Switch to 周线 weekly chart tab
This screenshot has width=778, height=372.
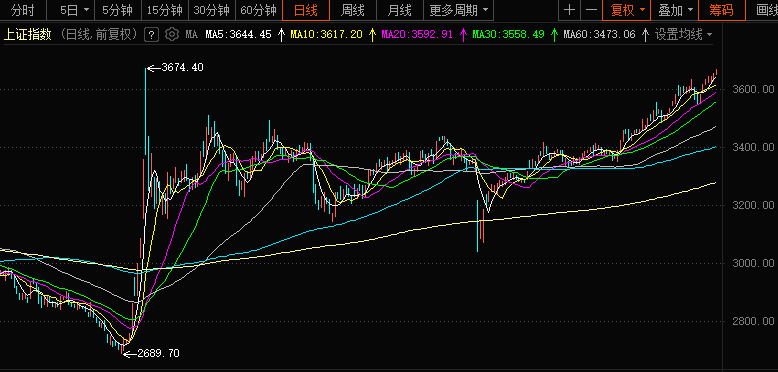(353, 10)
